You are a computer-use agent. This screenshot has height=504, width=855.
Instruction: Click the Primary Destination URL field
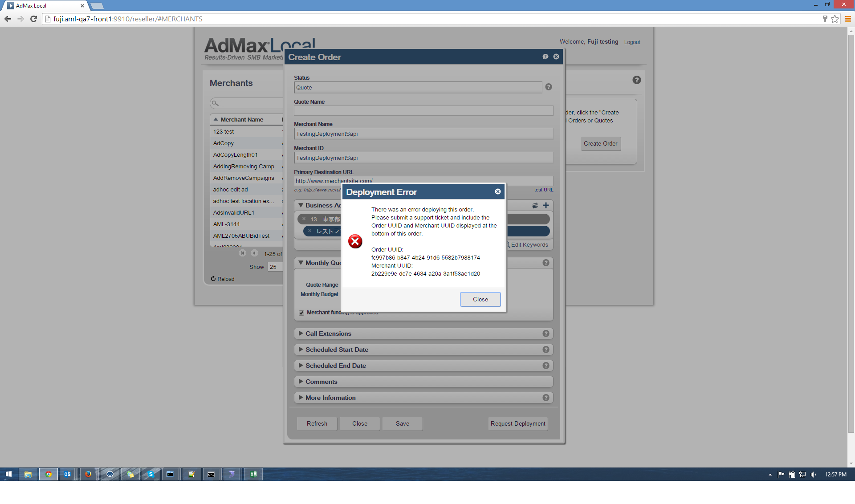click(x=423, y=180)
